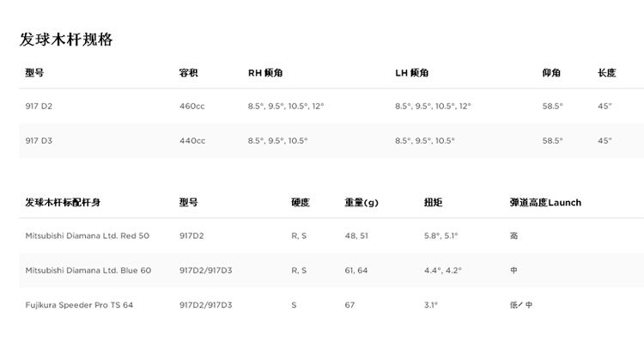
Task: Click the 硬度 column header
Action: point(301,202)
